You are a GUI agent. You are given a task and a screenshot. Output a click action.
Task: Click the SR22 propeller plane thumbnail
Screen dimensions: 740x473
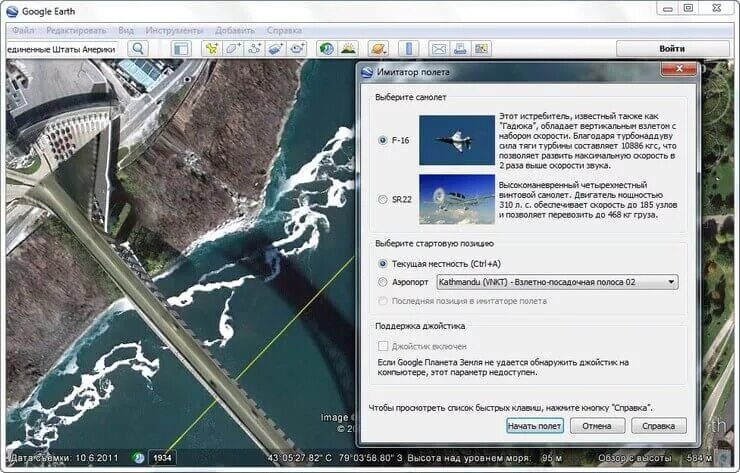click(x=457, y=199)
